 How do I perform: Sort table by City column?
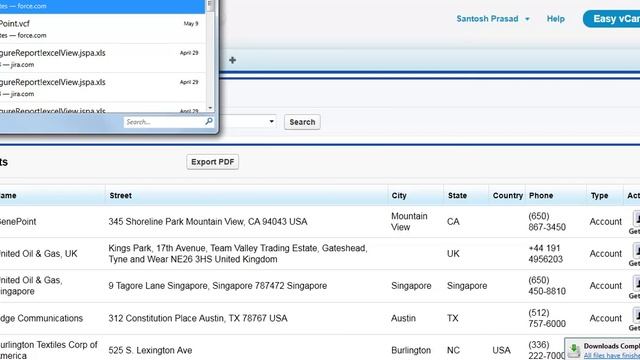coord(399,196)
